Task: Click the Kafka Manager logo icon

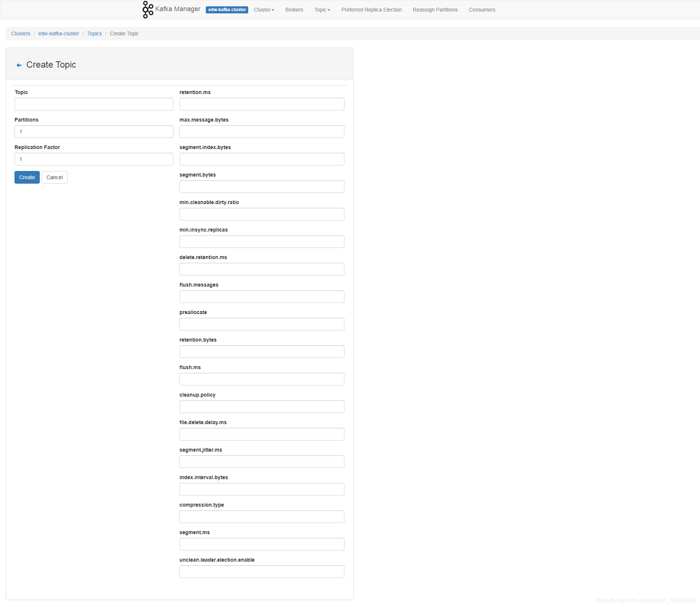Action: [x=148, y=10]
